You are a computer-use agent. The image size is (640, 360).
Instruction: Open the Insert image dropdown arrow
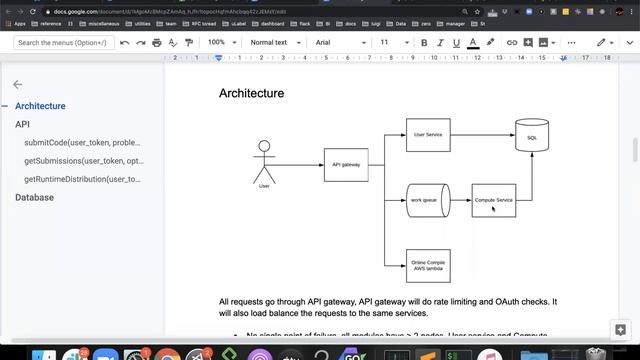click(553, 43)
